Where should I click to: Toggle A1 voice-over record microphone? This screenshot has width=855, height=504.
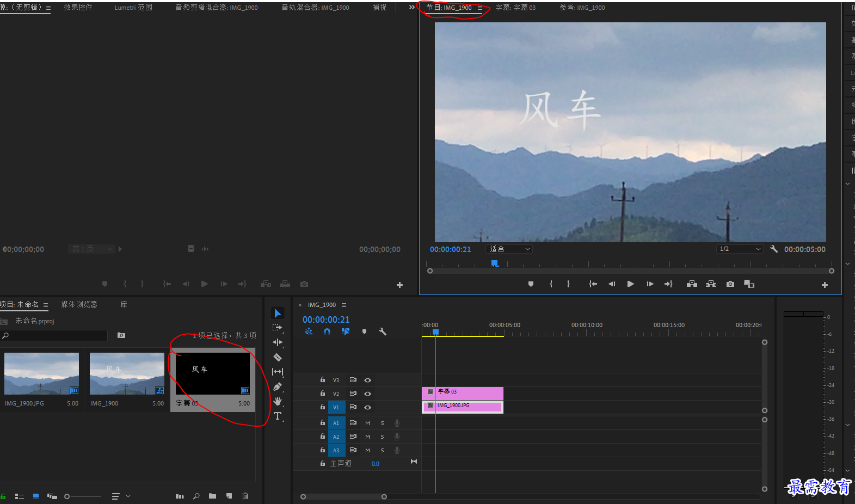click(397, 423)
